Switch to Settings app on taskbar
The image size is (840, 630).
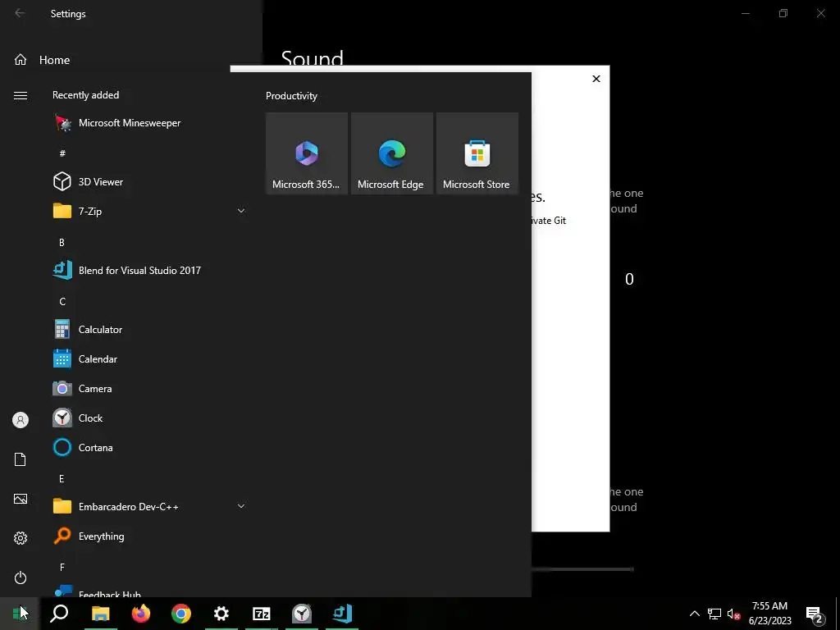[221, 614]
